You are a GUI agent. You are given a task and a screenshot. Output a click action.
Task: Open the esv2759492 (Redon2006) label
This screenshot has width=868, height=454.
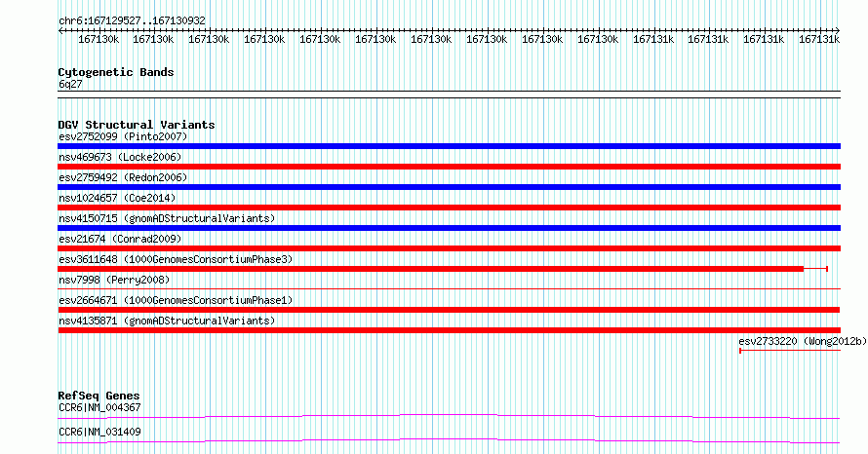[x=123, y=177]
